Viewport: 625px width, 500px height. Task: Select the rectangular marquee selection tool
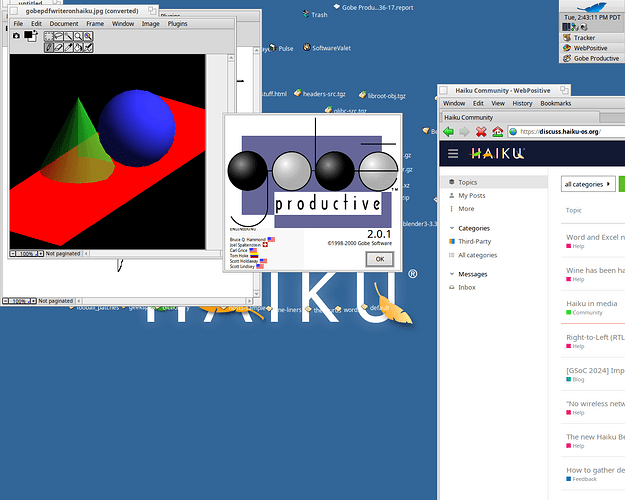click(49, 36)
